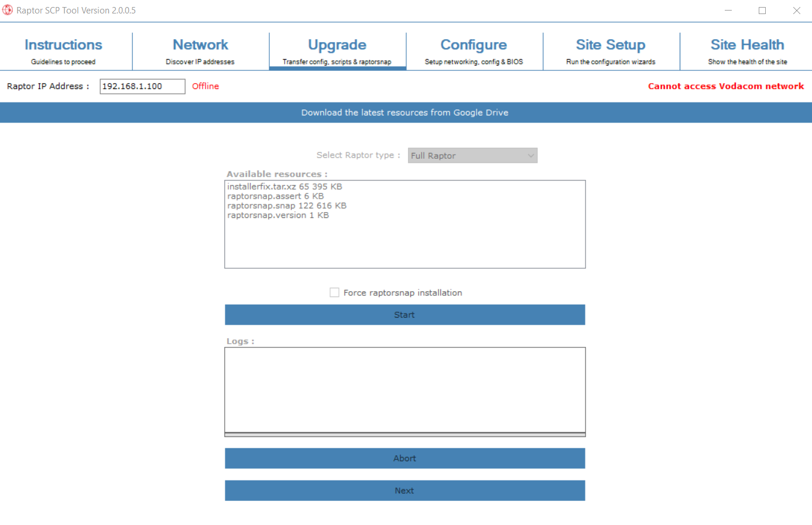Abort the current operation
The image size is (812, 525).
coord(405,458)
